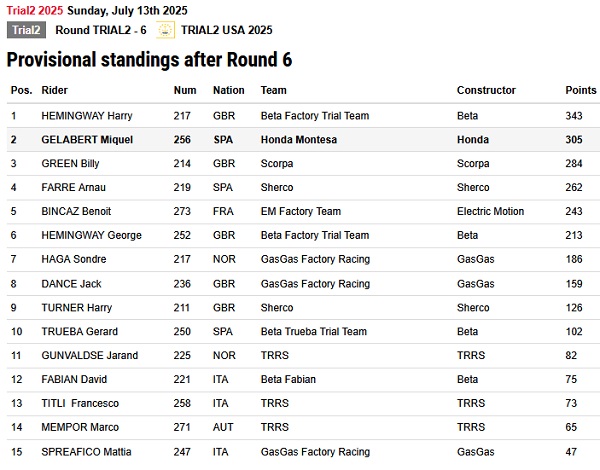Click the gray Trial2 class badge
The width and height of the screenshot is (600, 470).
26,30
